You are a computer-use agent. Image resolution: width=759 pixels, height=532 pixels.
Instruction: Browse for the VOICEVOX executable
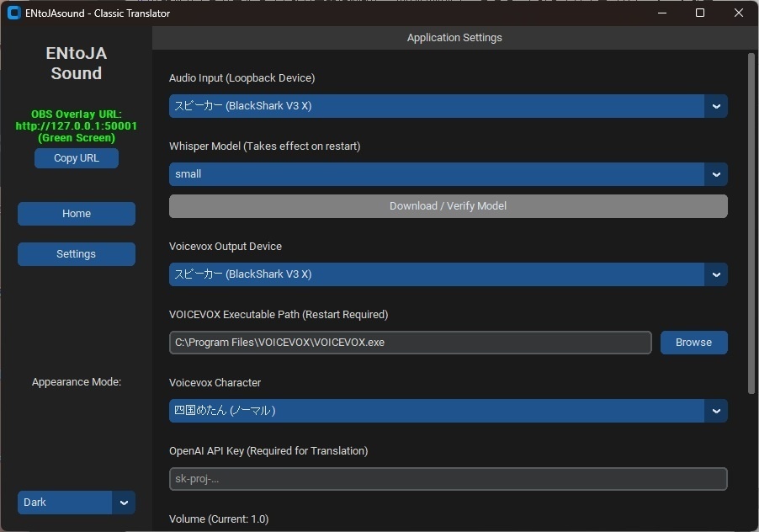pos(693,343)
